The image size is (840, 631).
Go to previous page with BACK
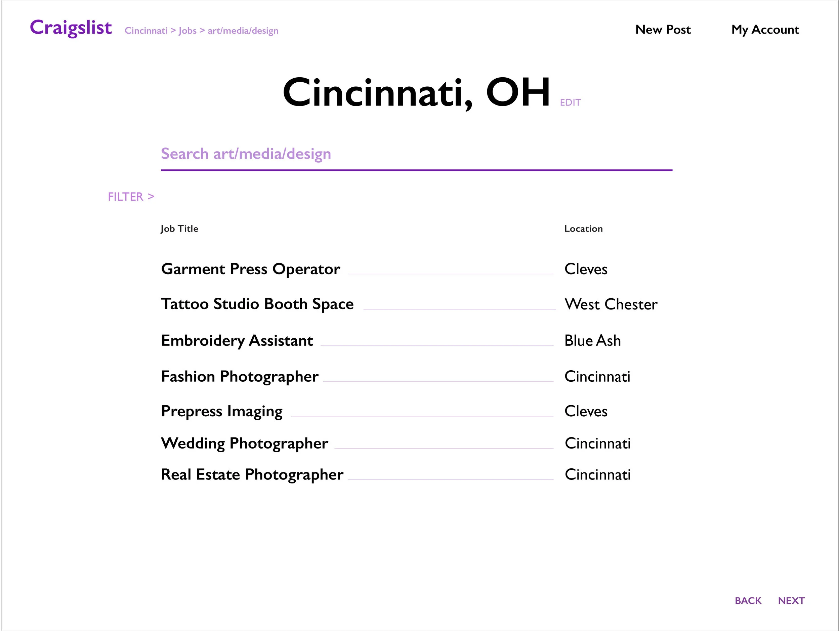(748, 601)
